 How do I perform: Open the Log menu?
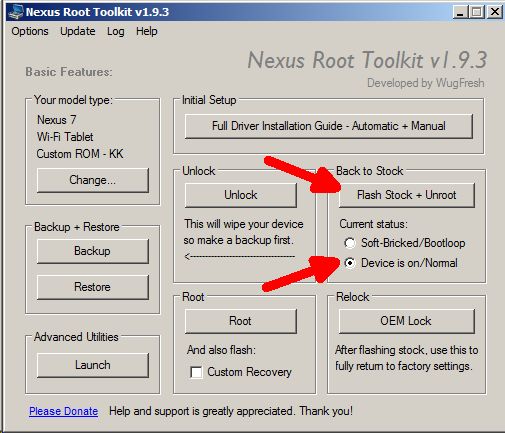[x=116, y=31]
